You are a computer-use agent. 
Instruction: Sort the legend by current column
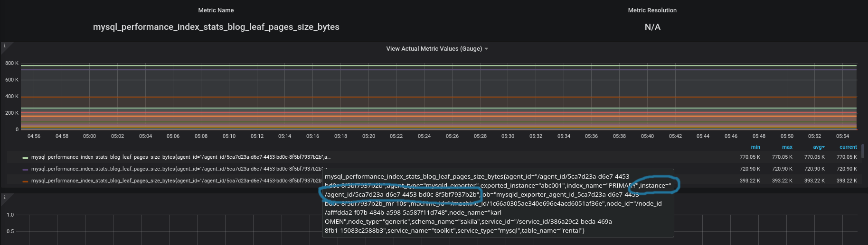point(848,147)
